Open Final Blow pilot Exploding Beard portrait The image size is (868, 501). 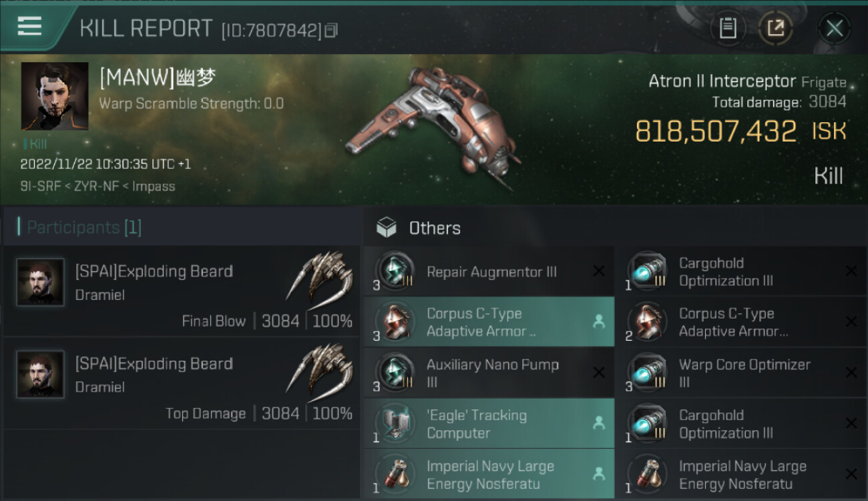(41, 283)
